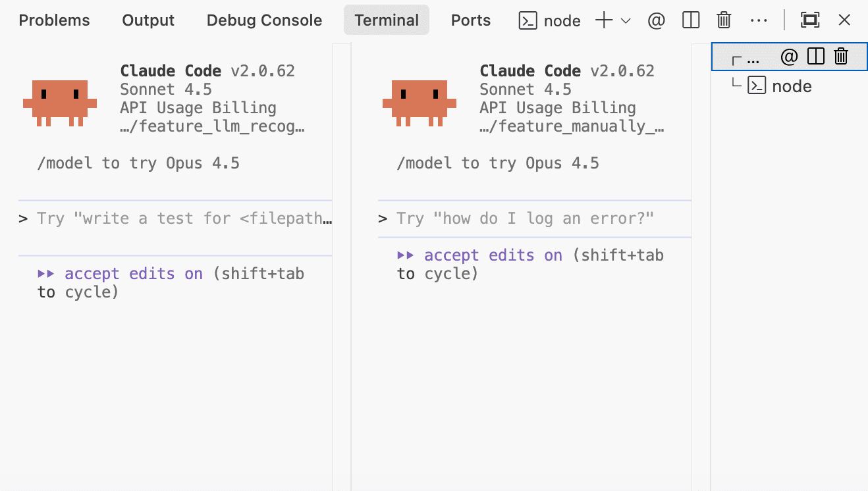Screen dimensions: 868x491
Task: Maximize the panel size
Action: (x=809, y=20)
